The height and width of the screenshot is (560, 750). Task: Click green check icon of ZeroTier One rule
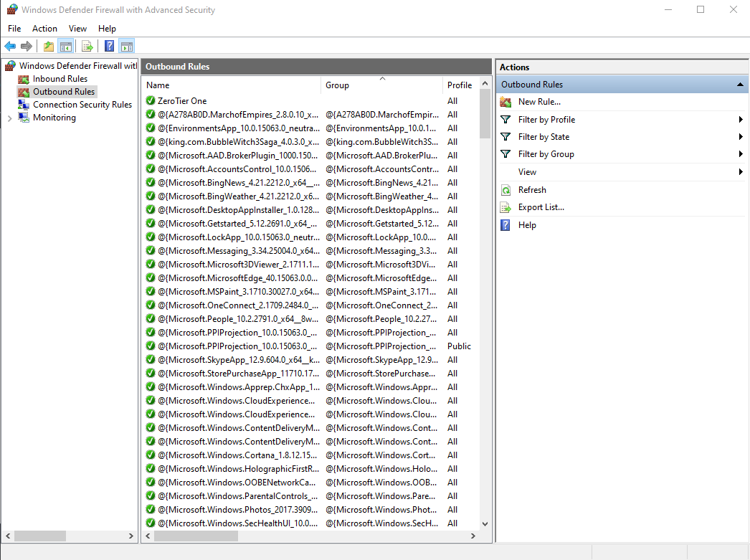click(x=151, y=101)
